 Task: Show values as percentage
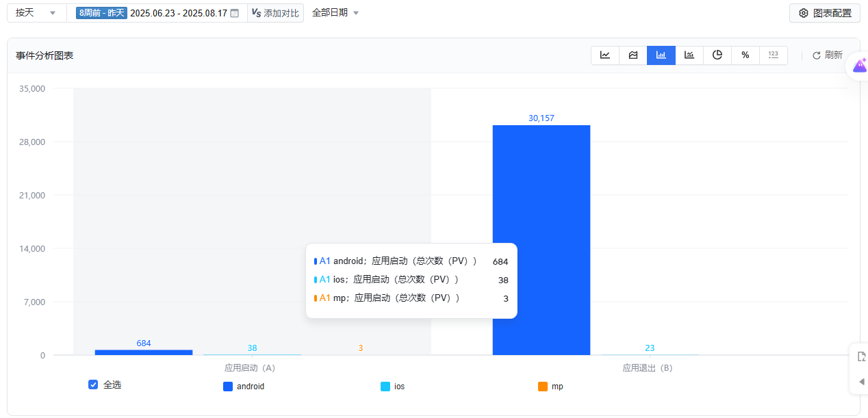tap(745, 55)
